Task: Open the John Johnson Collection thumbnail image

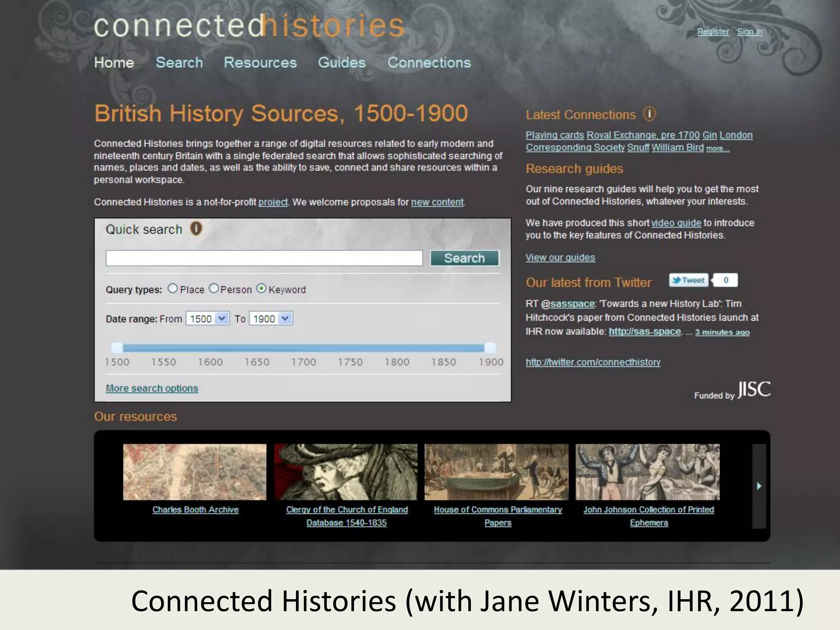Action: coord(648,472)
